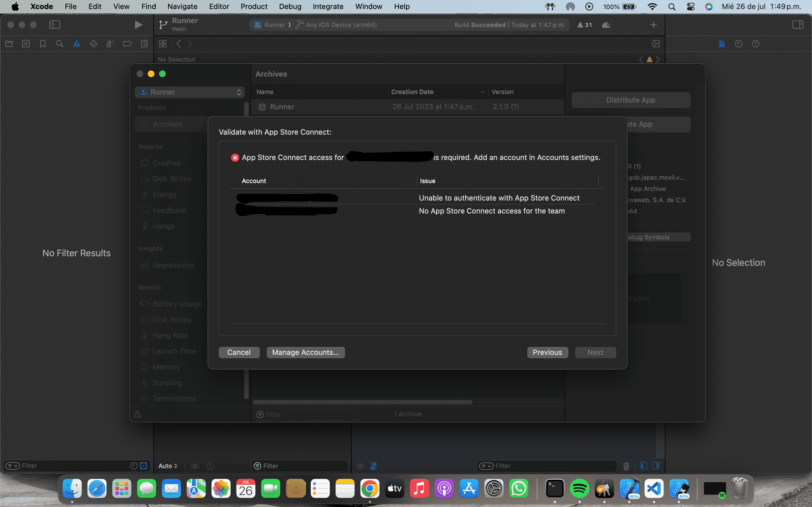Open the Runner app selector dropdown
The width and height of the screenshot is (812, 507).
tap(189, 92)
